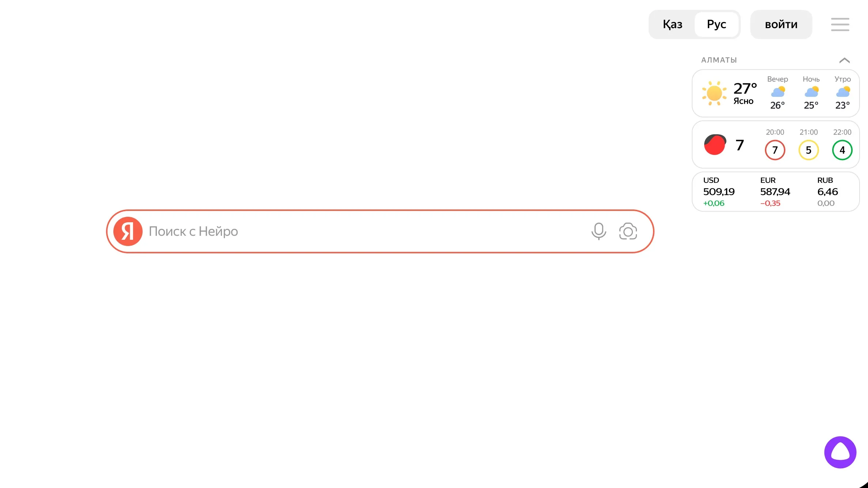Image resolution: width=868 pixels, height=488 pixels.
Task: Open image search with camera icon
Action: [628, 231]
